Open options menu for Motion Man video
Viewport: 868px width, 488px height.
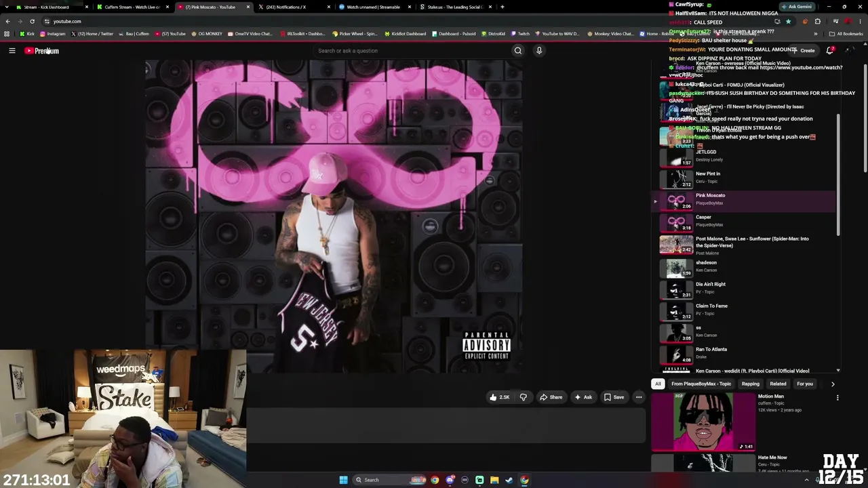coord(837,398)
